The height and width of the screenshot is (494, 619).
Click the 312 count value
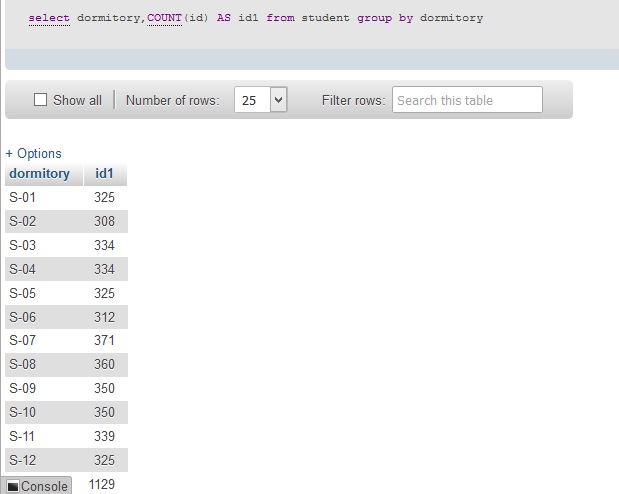coord(104,317)
